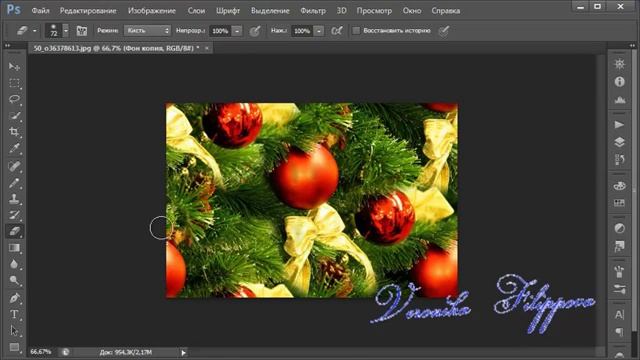
Task: Open the Справка menu
Action: [446, 11]
